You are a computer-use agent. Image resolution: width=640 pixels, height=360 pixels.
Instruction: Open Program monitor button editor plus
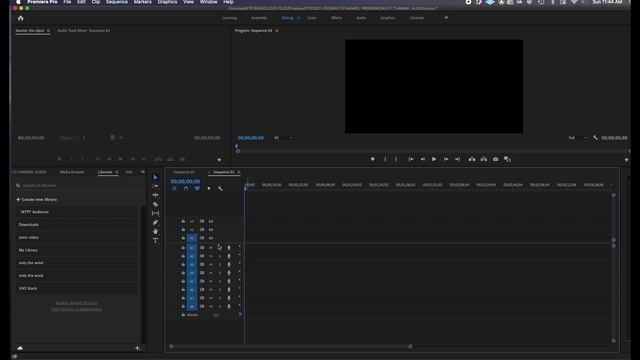627,160
